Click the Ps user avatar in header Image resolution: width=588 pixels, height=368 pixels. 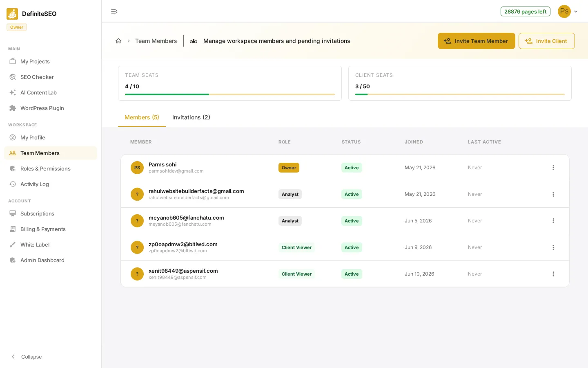coord(564,11)
